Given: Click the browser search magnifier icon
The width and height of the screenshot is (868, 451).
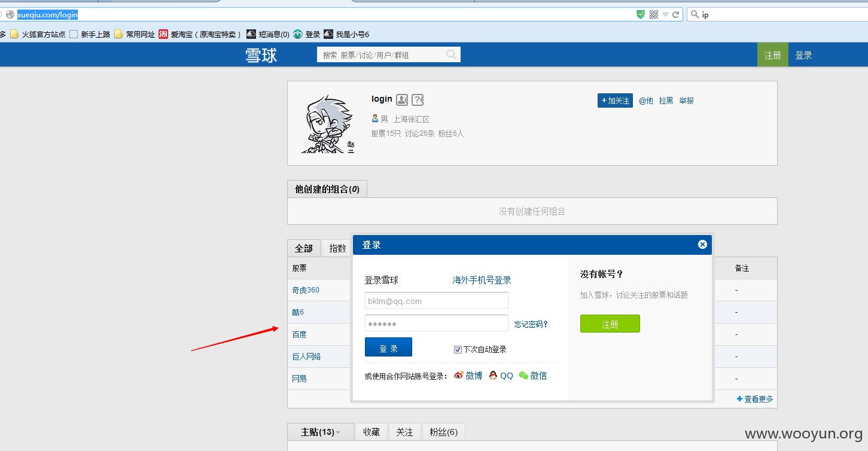Looking at the screenshot, I should [x=695, y=14].
